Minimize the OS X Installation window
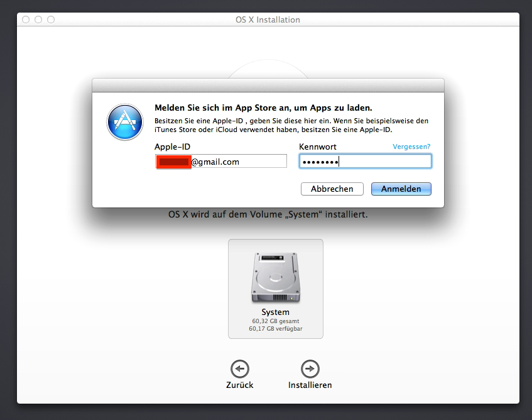 (x=38, y=19)
